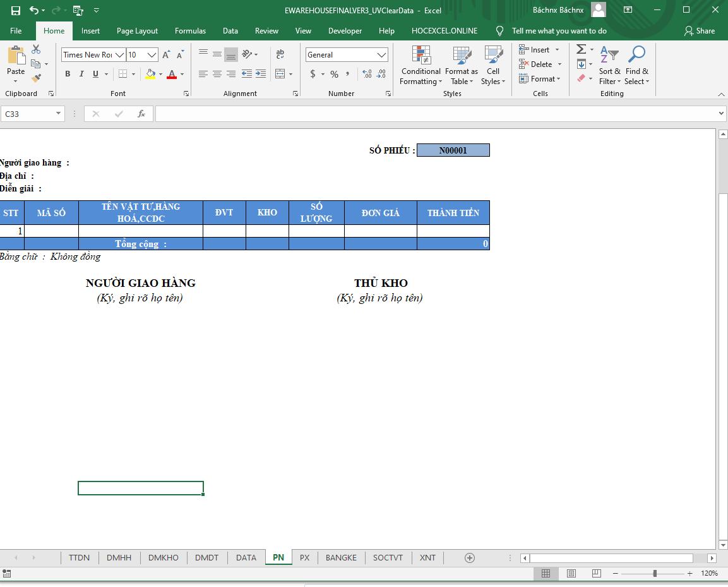The height and width of the screenshot is (587, 728).
Task: Click inside the formula bar
Action: click(379, 114)
